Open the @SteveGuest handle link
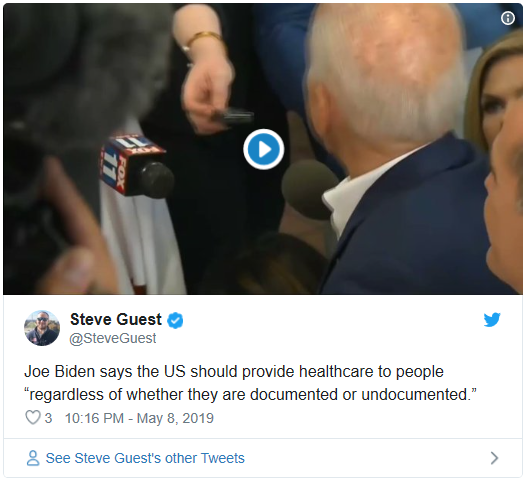Image resolution: width=527 pixels, height=481 pixels. point(113,338)
